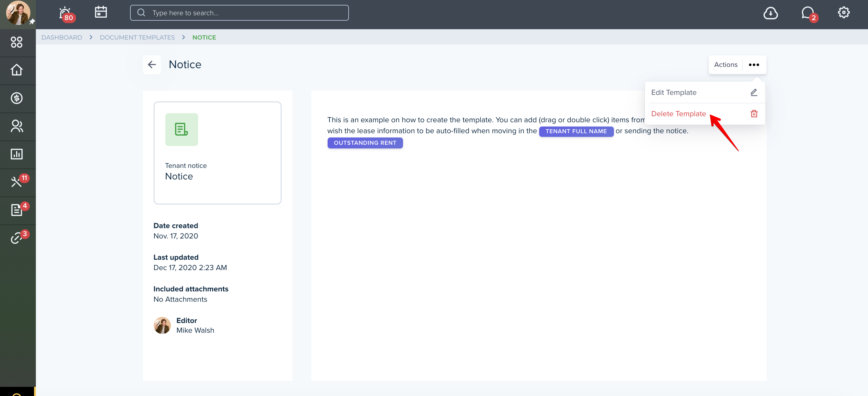The width and height of the screenshot is (868, 396).
Task: Click the green document icon in the template card
Action: click(182, 130)
